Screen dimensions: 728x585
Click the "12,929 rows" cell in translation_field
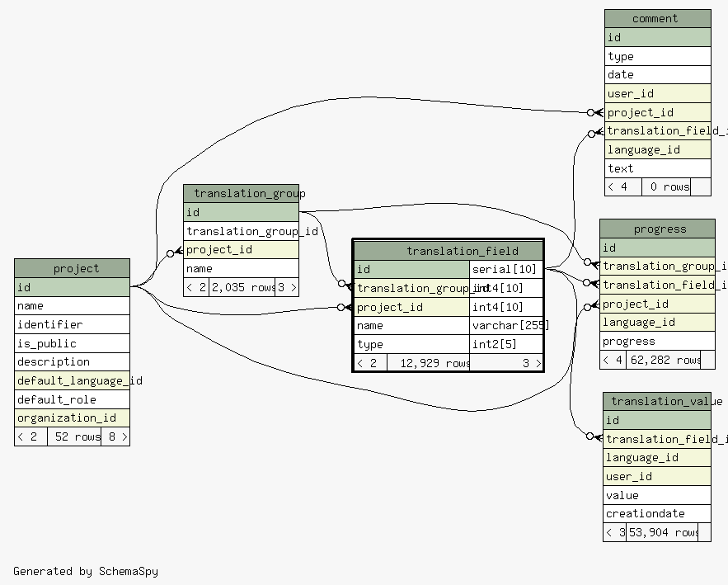pos(428,363)
